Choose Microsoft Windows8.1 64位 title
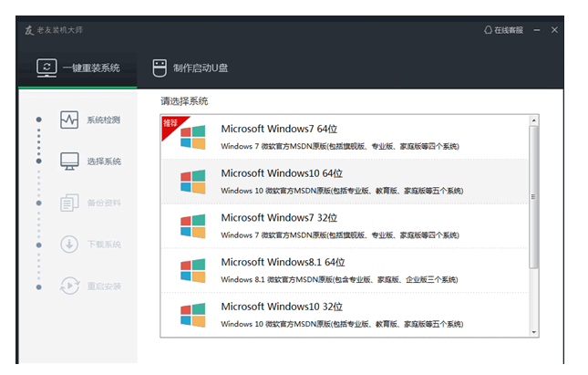 tap(283, 262)
